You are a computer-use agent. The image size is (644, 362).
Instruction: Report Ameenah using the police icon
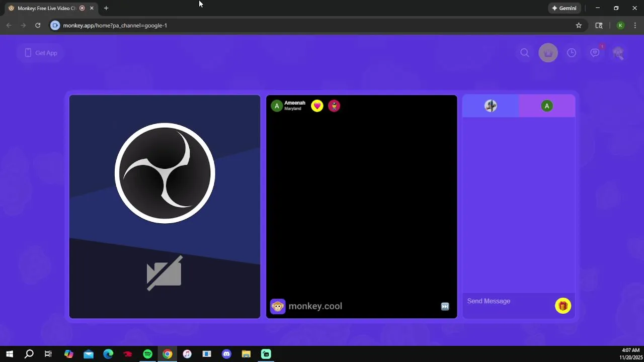point(334,106)
